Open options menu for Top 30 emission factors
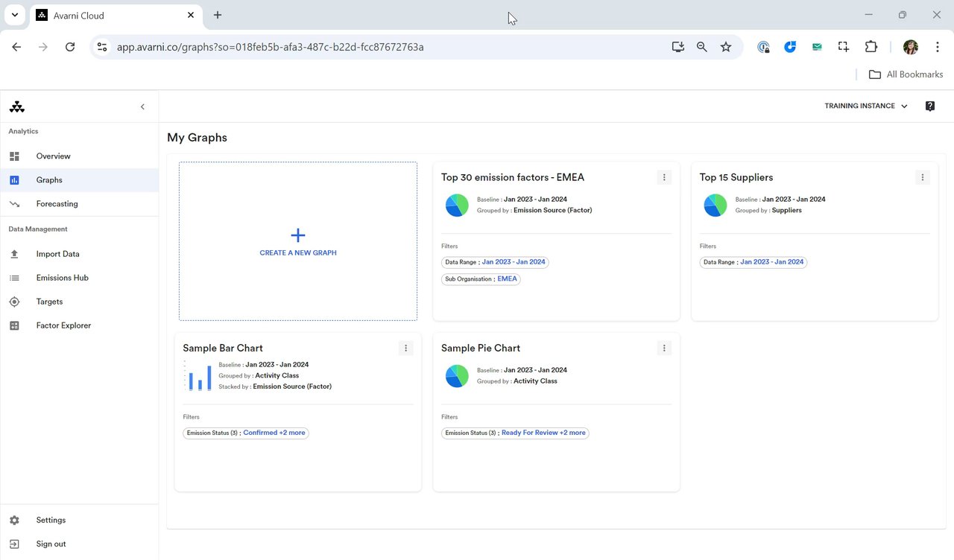This screenshot has height=560, width=954. pyautogui.click(x=664, y=177)
